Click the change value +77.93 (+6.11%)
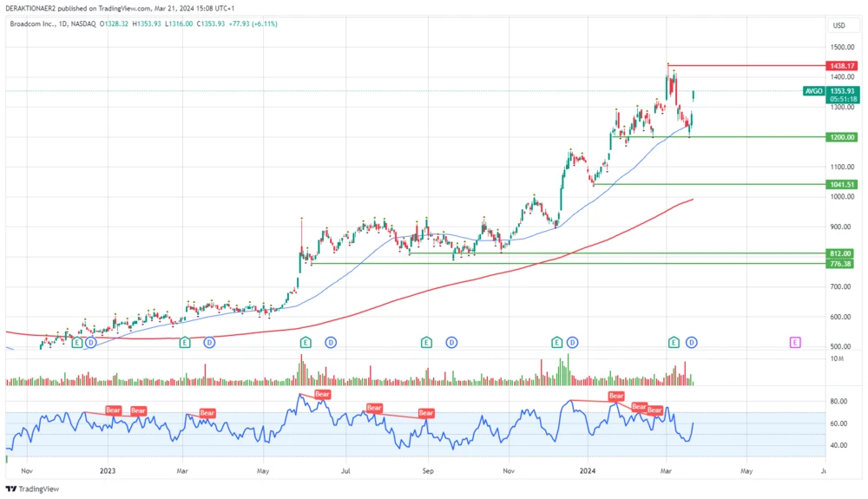 point(253,23)
